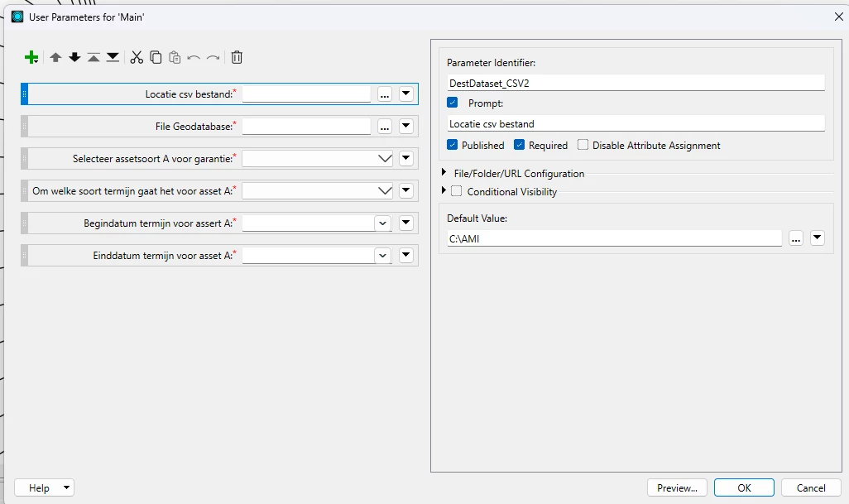Uncheck the Prompt checkbox

(x=453, y=103)
